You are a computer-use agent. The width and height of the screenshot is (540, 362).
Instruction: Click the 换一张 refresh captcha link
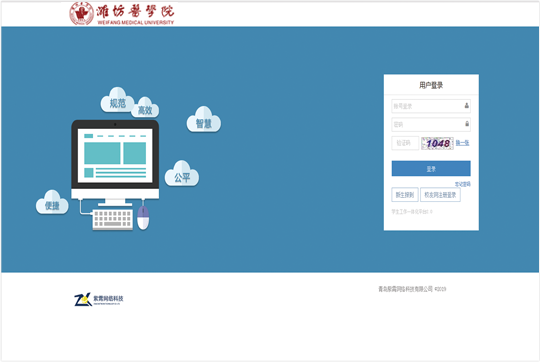point(463,143)
